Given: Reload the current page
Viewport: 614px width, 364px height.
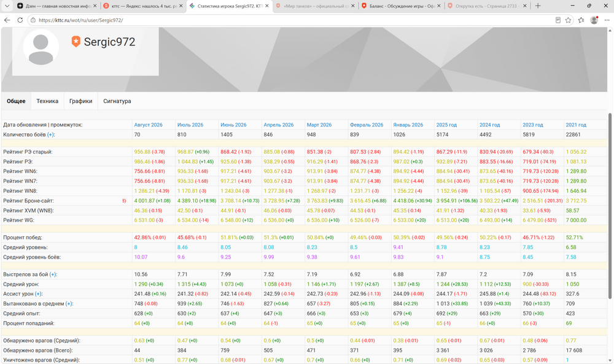Looking at the screenshot, I should click(20, 20).
